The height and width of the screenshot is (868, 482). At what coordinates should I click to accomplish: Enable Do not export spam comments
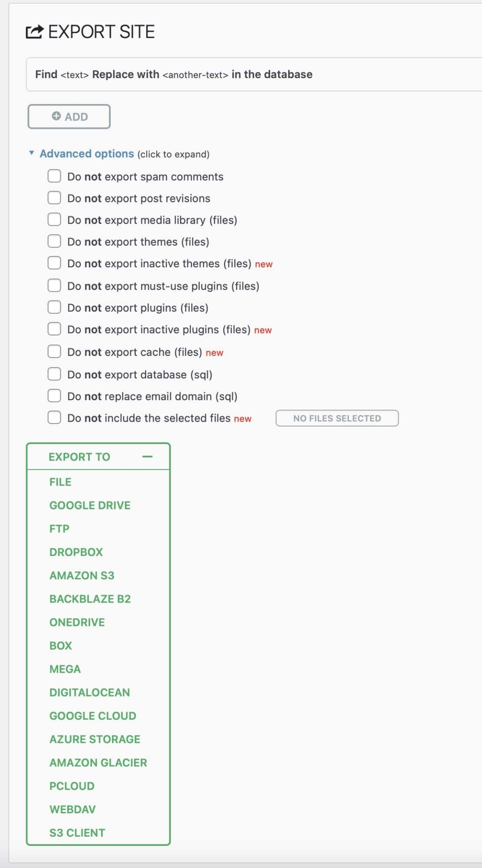point(54,176)
